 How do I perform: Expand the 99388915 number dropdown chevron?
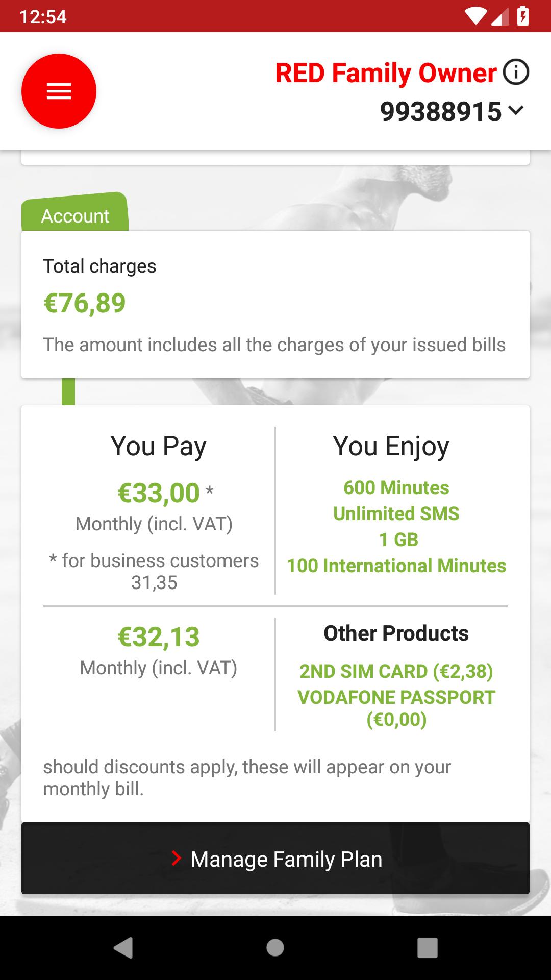[x=516, y=110]
